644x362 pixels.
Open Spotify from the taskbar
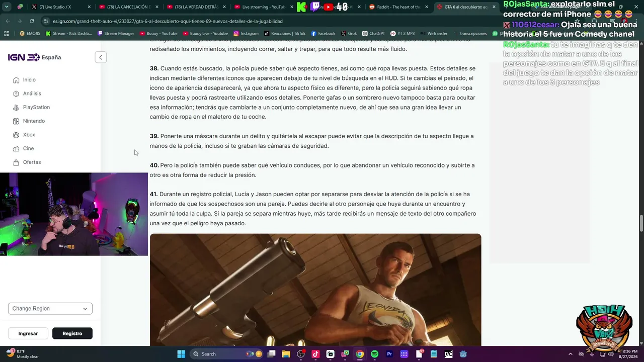coord(374,354)
